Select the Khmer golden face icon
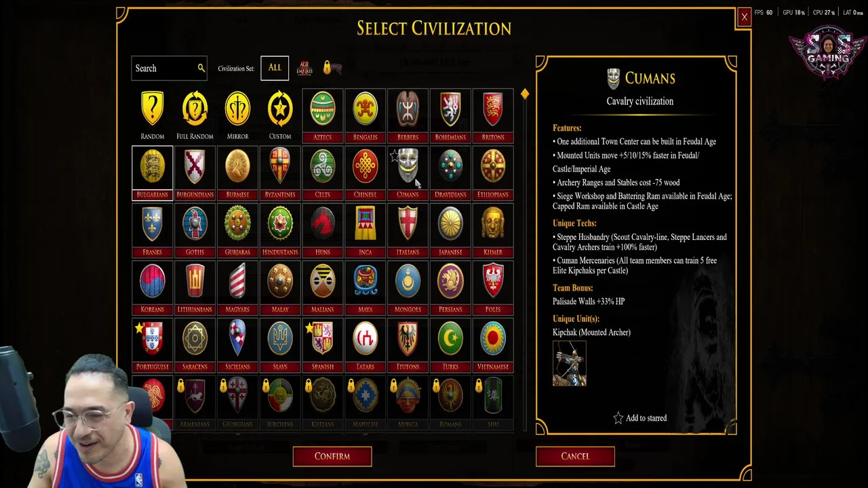The height and width of the screenshot is (488, 868). tap(493, 224)
